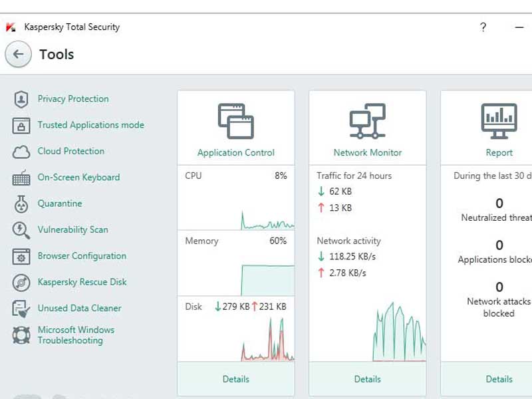This screenshot has width=532, height=399.
Task: Select the Trusted Applications mode lock icon
Action: point(21,125)
